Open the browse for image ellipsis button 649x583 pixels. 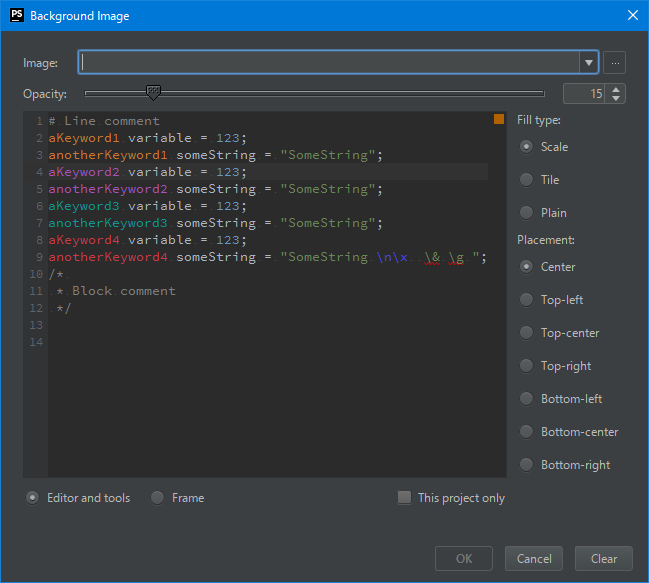click(x=615, y=62)
